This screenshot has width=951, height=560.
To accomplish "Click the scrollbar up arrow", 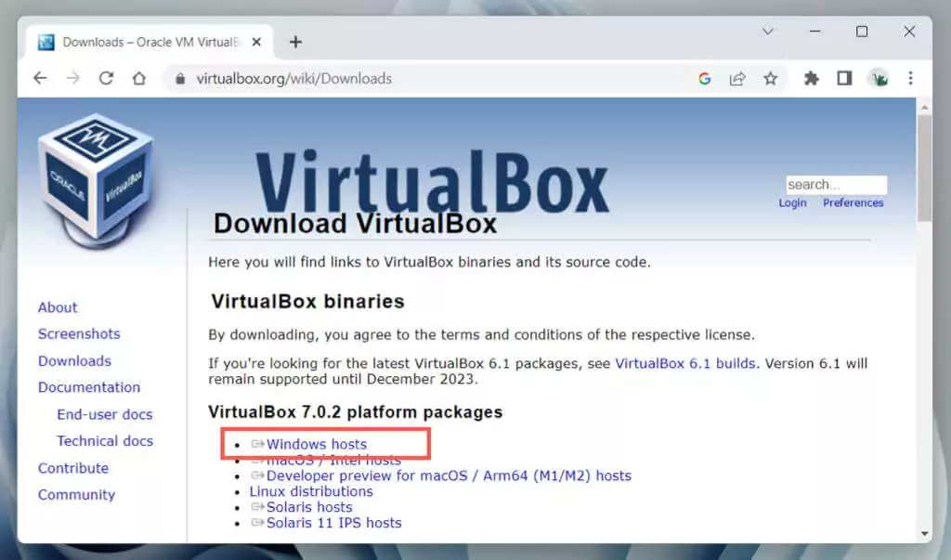I will coord(924,108).
